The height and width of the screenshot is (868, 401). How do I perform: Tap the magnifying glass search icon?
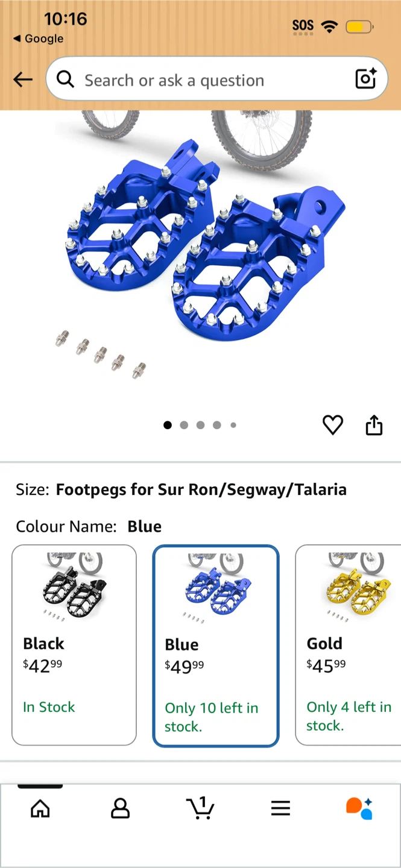(65, 79)
